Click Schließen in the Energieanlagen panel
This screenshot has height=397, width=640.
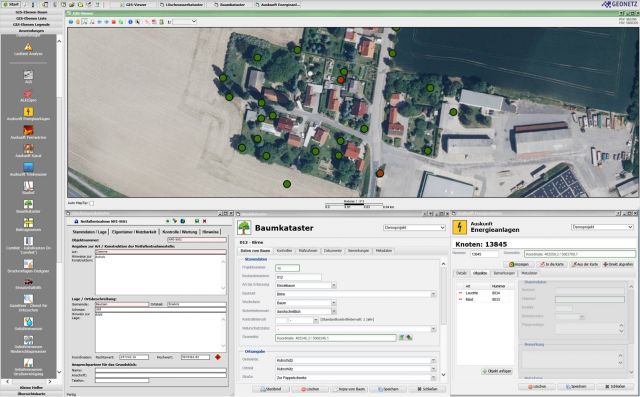click(615, 386)
